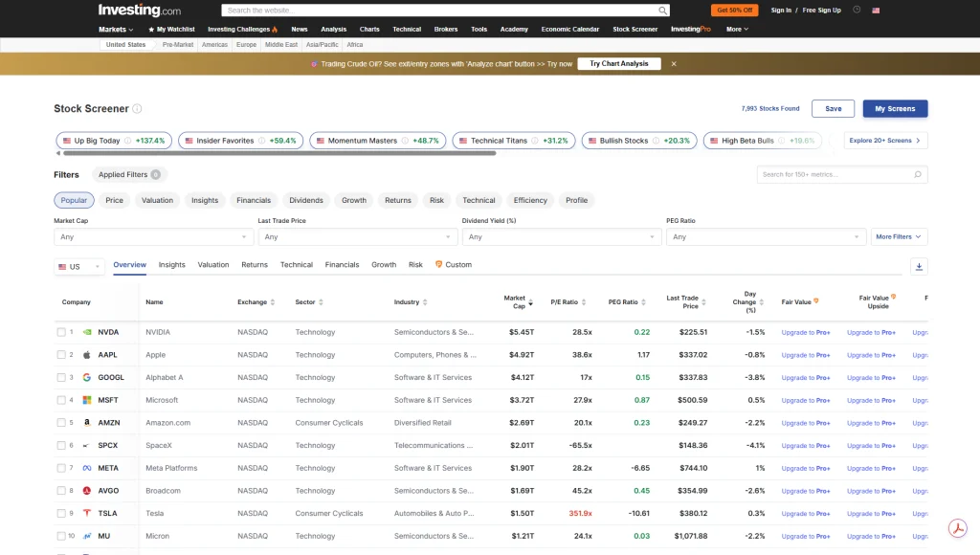
Task: Click the PDF Acrobat floating icon
Action: point(957,528)
